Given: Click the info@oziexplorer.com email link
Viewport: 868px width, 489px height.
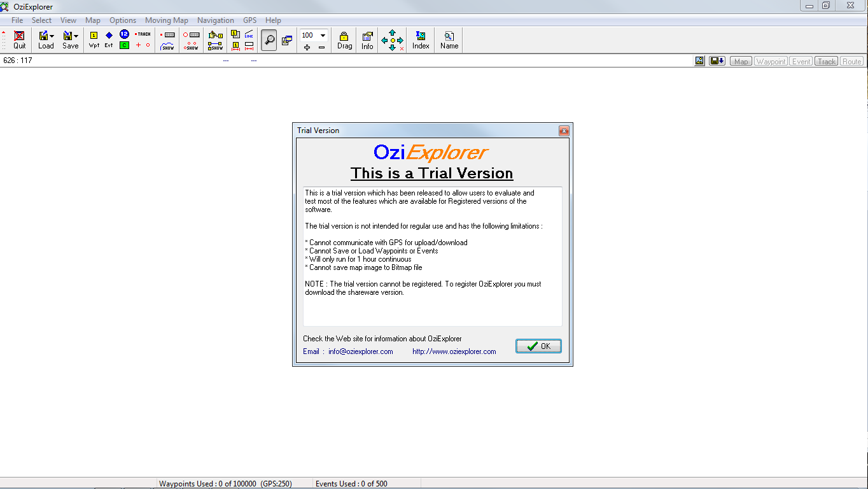Looking at the screenshot, I should (x=361, y=351).
